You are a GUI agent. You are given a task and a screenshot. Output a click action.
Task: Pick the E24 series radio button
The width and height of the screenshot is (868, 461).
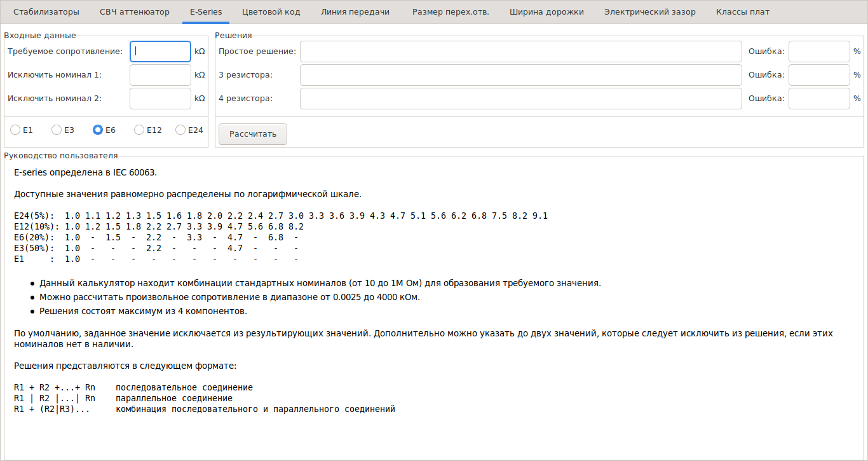pos(180,130)
